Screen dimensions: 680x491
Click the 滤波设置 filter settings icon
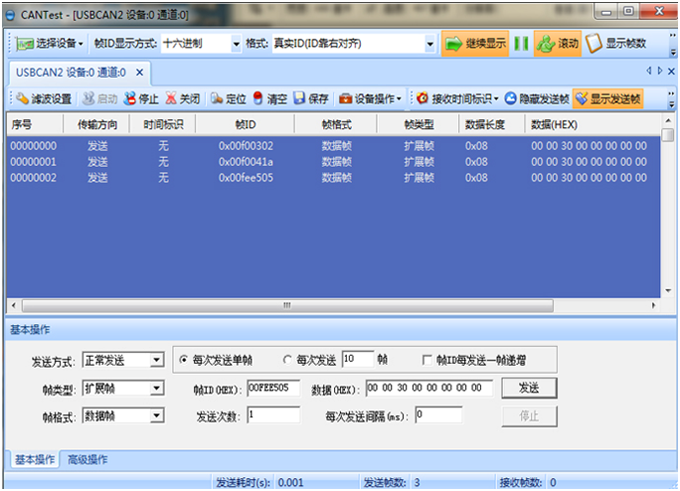point(21,99)
